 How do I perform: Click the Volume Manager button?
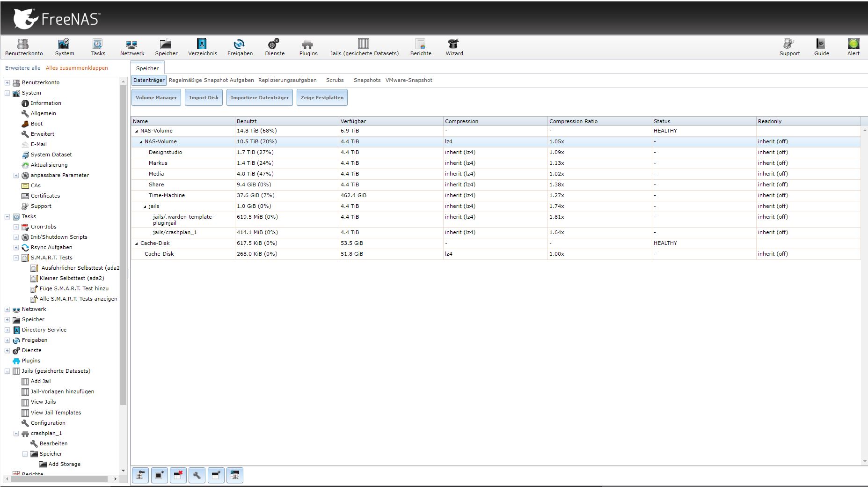coord(156,97)
